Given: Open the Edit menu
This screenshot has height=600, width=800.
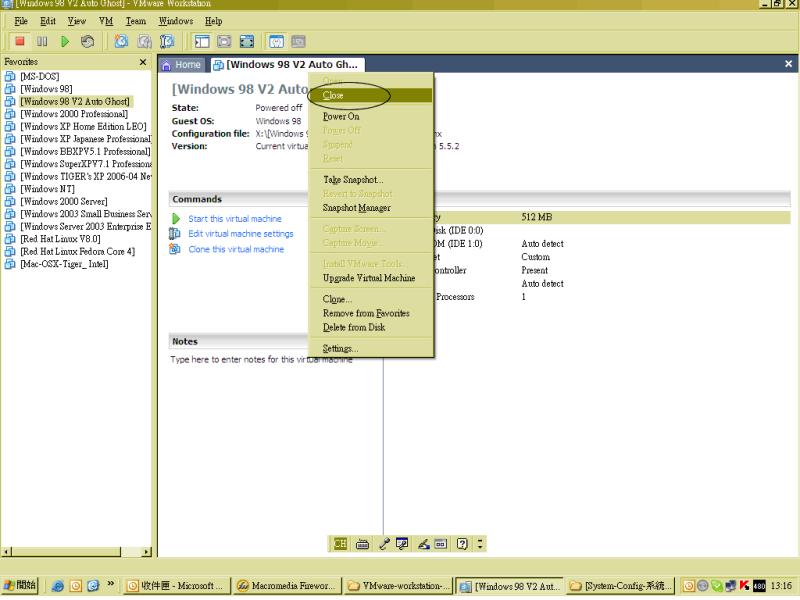Looking at the screenshot, I should coord(48,21).
